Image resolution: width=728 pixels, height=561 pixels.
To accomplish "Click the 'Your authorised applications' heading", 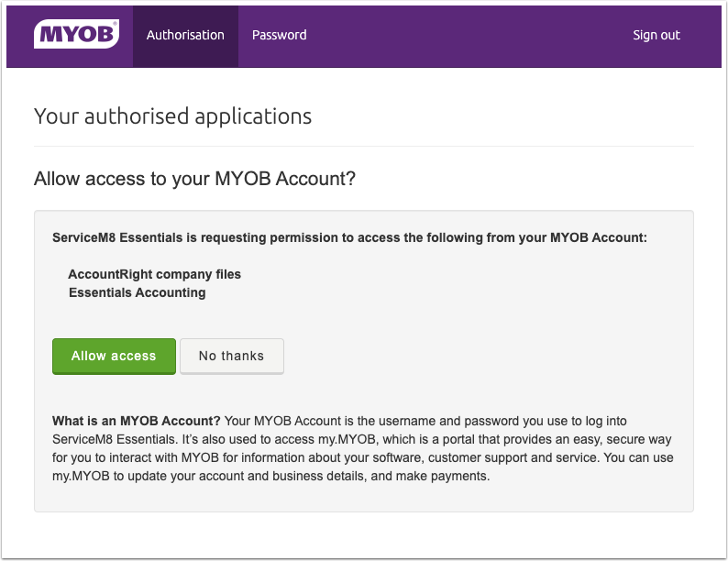I will coord(172,116).
